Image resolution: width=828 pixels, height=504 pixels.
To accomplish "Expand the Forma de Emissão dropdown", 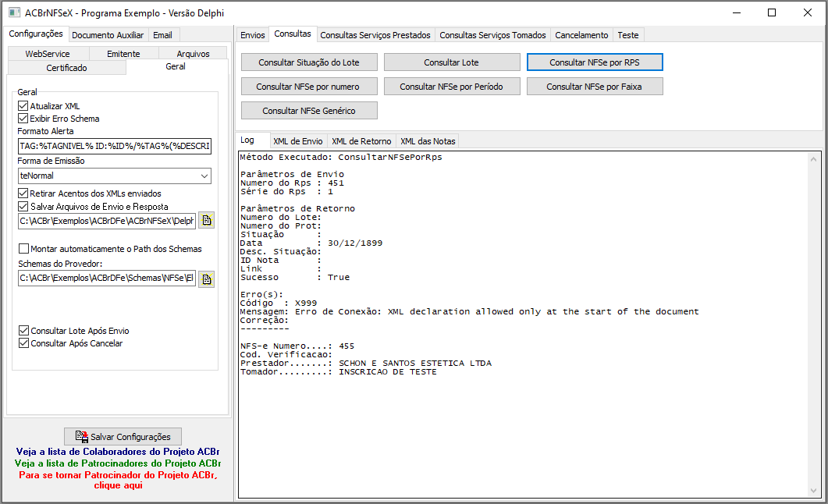I will click(204, 176).
